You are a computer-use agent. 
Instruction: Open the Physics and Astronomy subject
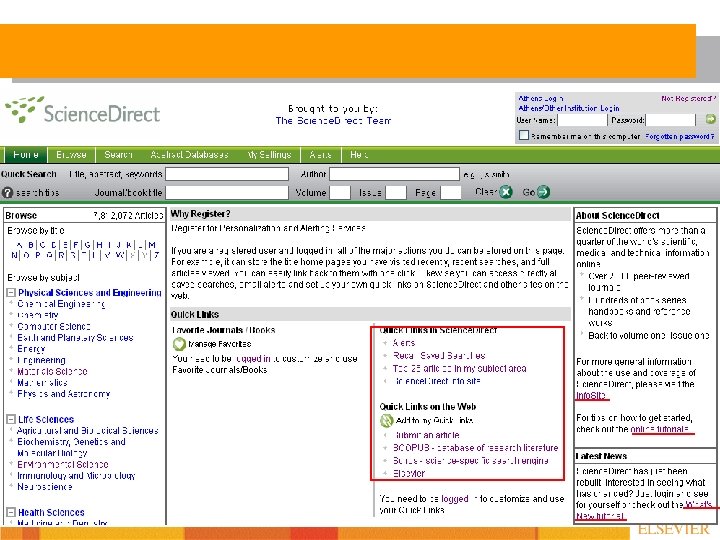pos(64,394)
